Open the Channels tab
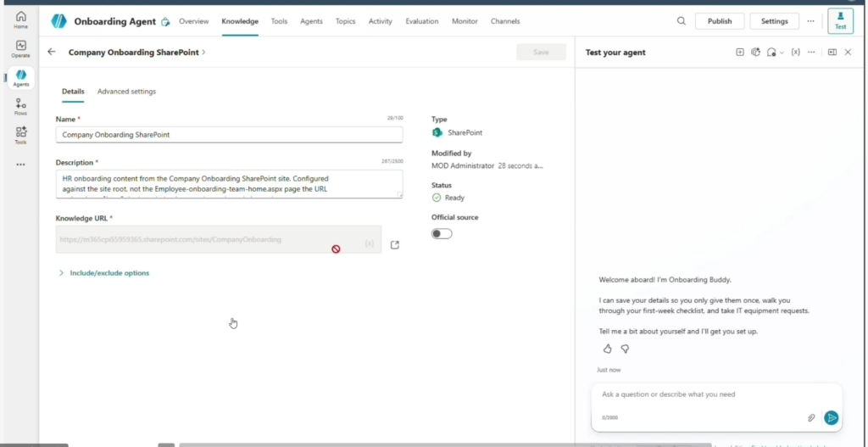Image resolution: width=868 pixels, height=447 pixels. click(x=505, y=21)
